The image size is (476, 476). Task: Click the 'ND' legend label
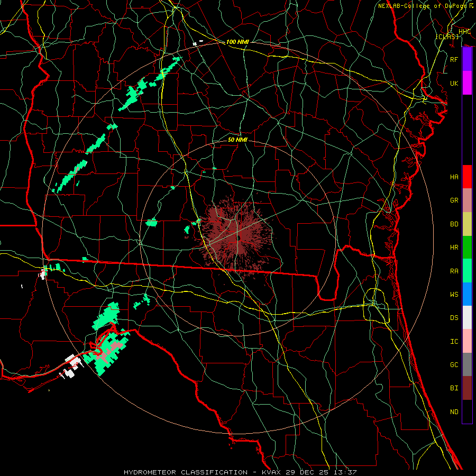coord(454,412)
